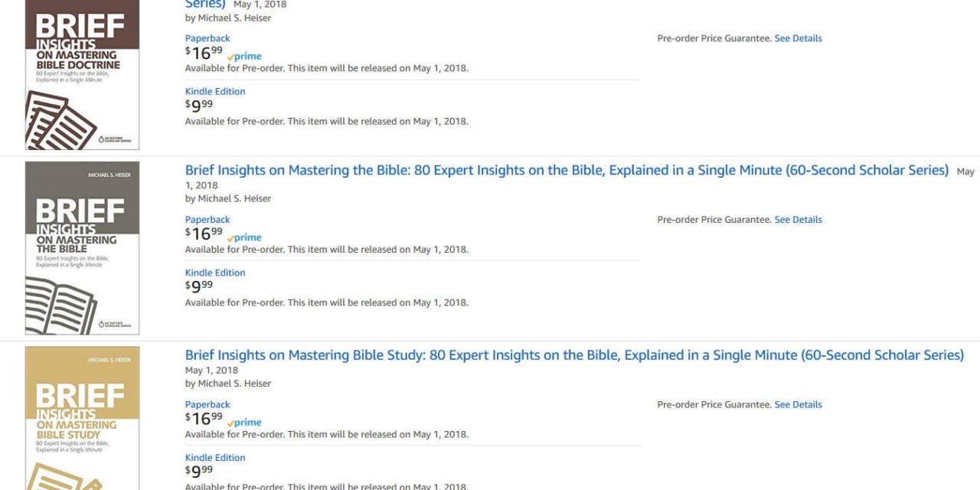Click 'by Michael S. Heiser' in the Bible Doctrine row
980x490 pixels.
228,18
